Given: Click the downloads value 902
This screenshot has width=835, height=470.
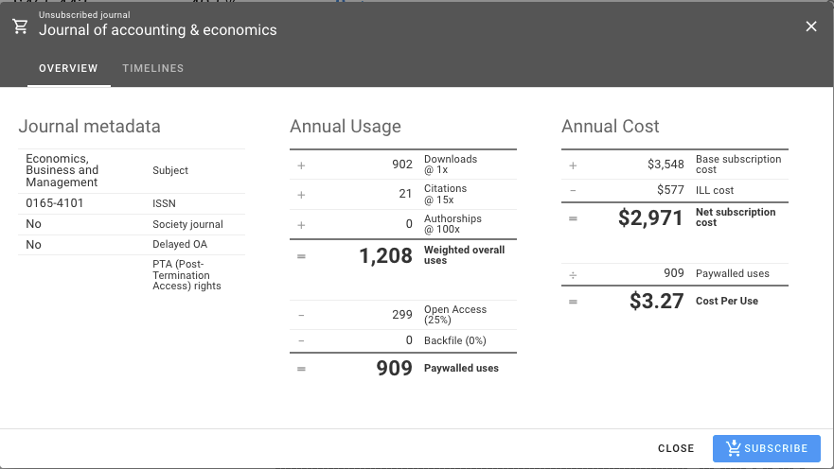Looking at the screenshot, I should click(x=403, y=164).
